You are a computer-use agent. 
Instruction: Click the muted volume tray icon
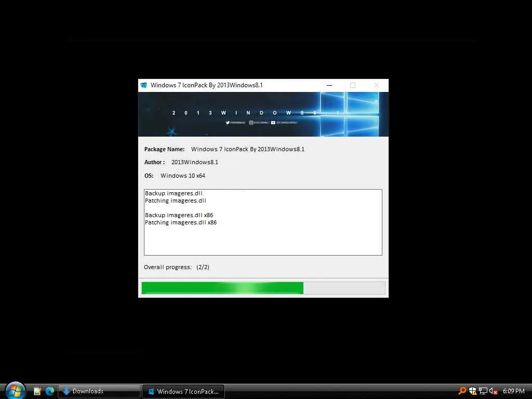(493, 391)
